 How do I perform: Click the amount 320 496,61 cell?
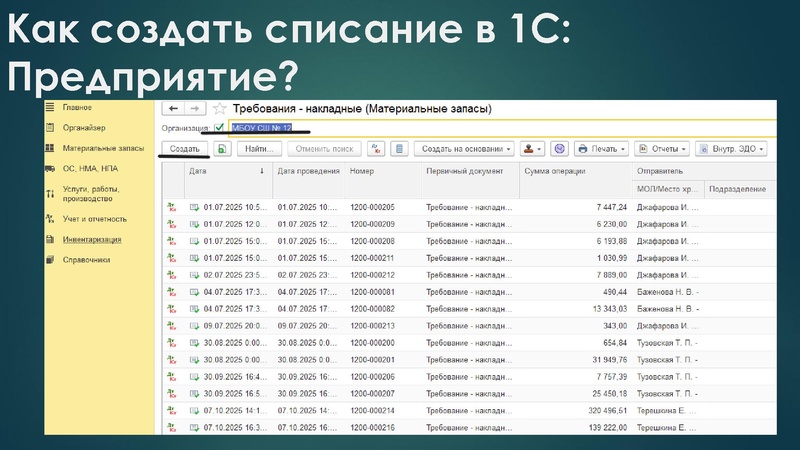(576, 410)
